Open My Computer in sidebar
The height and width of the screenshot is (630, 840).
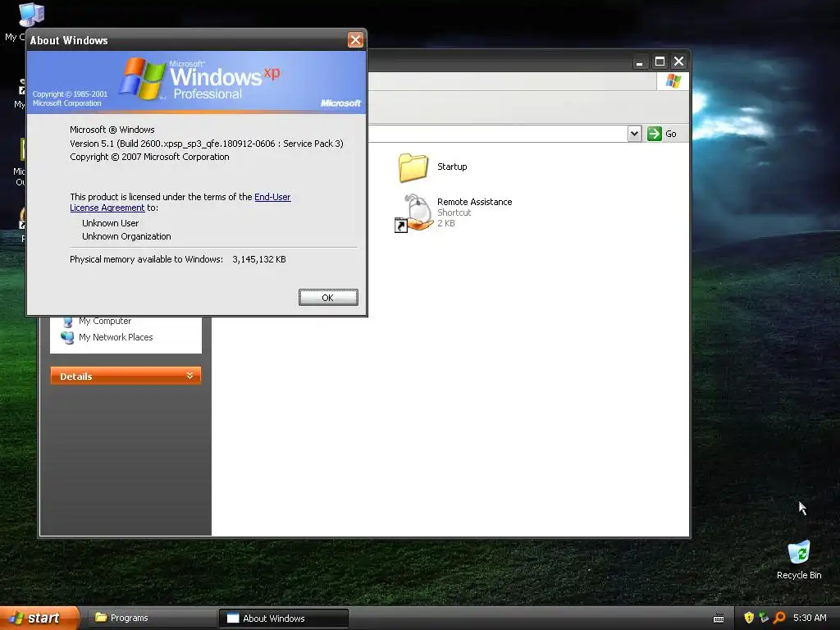coord(105,321)
